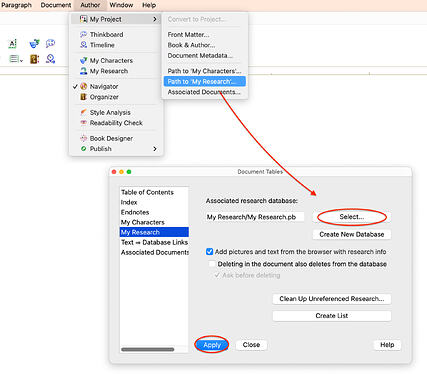Click the Timeline toolbar icon with blue dots

(50, 59)
